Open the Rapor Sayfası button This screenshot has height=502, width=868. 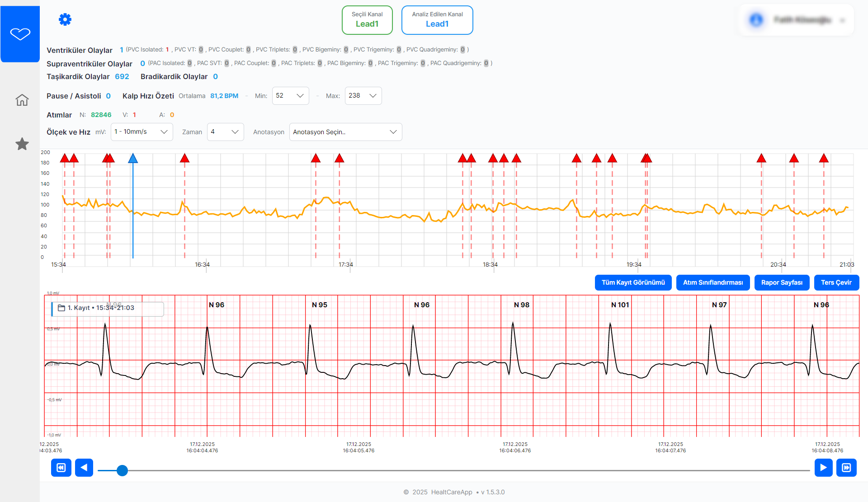782,283
